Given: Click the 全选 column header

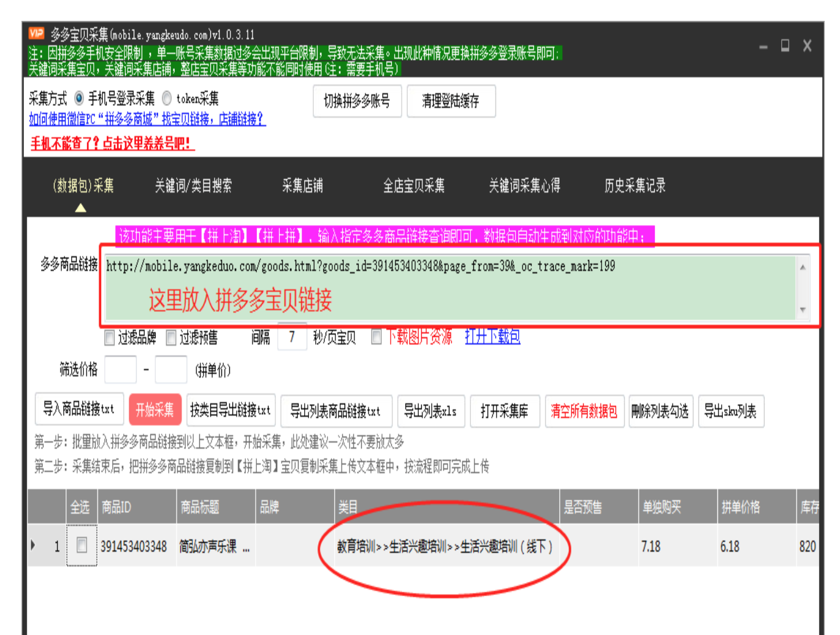Looking at the screenshot, I should point(82,507).
